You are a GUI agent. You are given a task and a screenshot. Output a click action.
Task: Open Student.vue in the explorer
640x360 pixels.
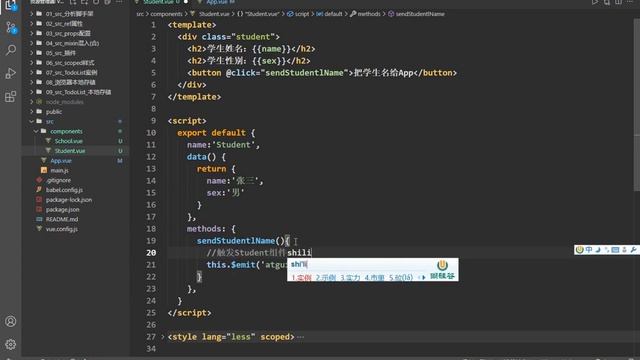(70, 151)
